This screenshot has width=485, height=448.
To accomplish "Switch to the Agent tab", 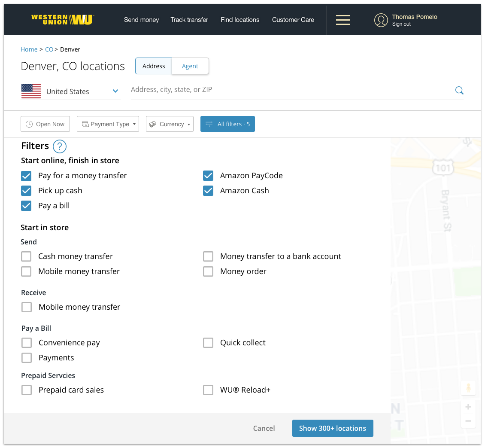I will coord(190,66).
